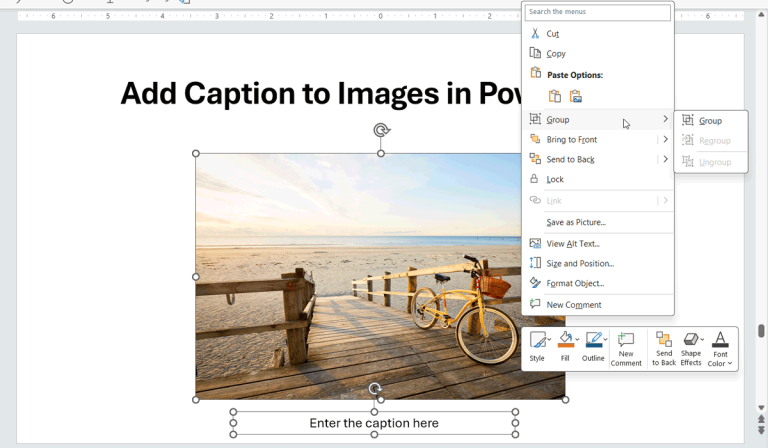The width and height of the screenshot is (768, 448).
Task: Click the caption box rotation handle
Action: [x=375, y=389]
